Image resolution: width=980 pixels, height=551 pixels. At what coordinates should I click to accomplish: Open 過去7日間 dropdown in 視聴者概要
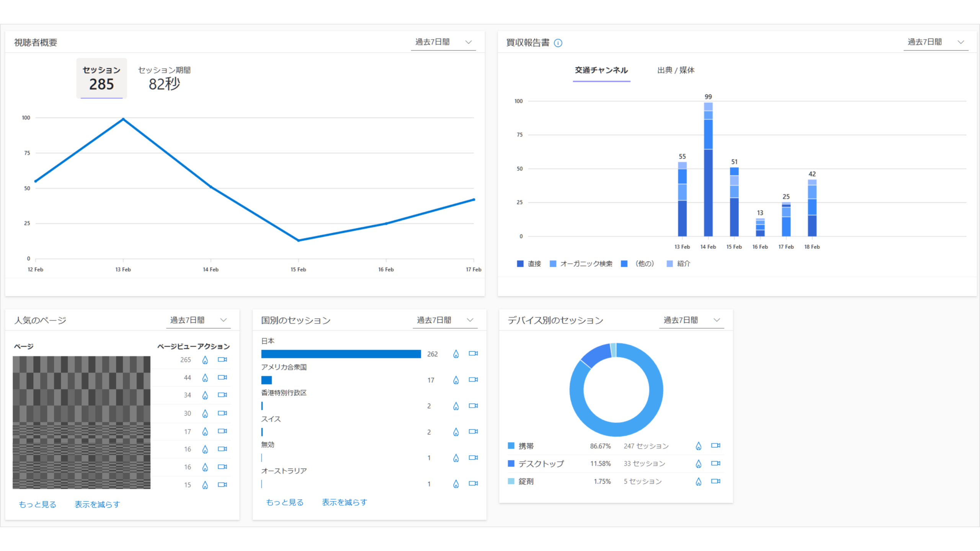point(443,42)
